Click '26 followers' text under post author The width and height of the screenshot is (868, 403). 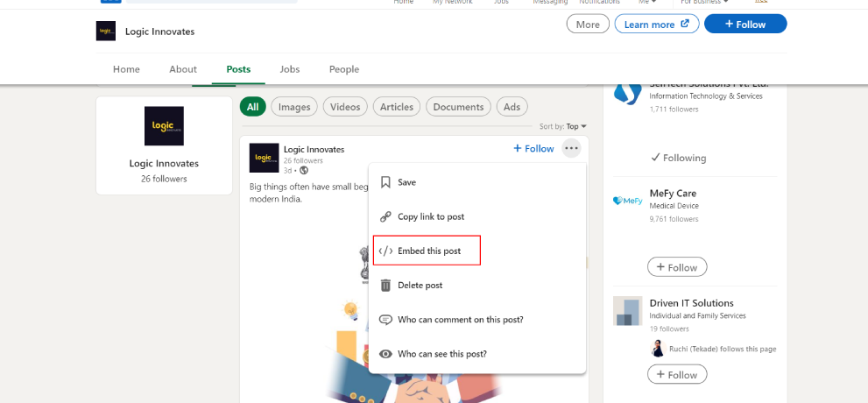pyautogui.click(x=303, y=160)
